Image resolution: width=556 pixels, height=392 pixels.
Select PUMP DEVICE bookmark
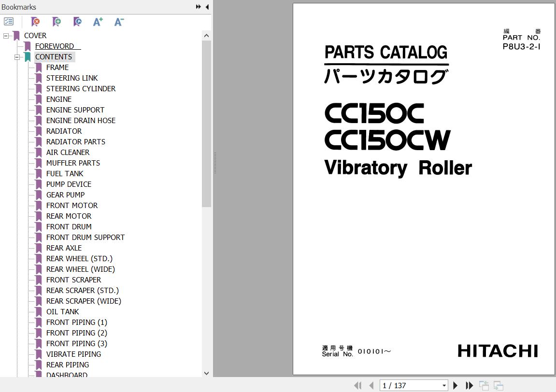coord(69,184)
